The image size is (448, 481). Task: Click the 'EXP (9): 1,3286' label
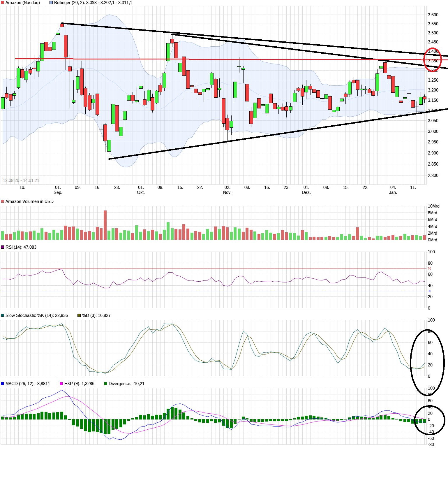(80, 384)
